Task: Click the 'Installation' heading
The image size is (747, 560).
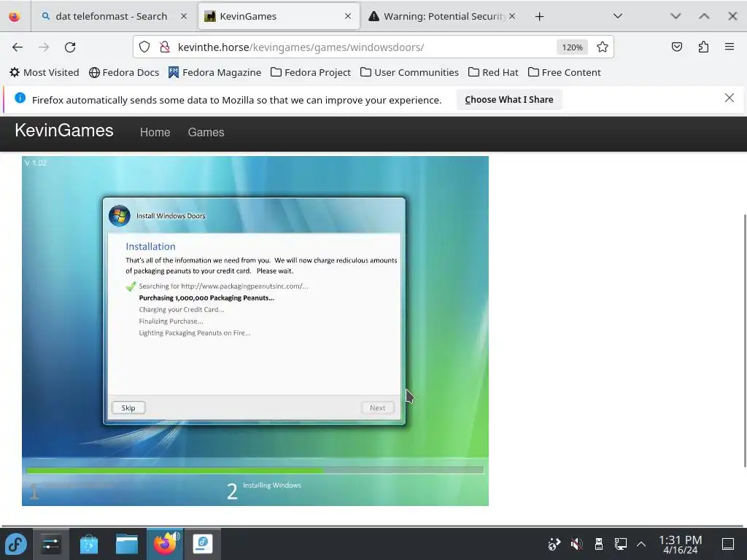Action: (x=150, y=246)
